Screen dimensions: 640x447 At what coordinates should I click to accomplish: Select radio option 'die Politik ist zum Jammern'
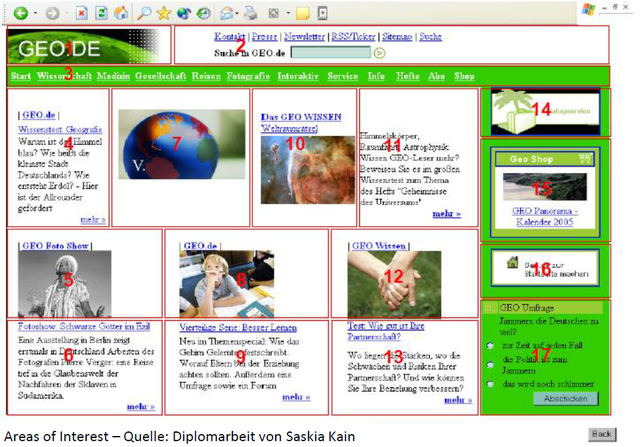(490, 365)
